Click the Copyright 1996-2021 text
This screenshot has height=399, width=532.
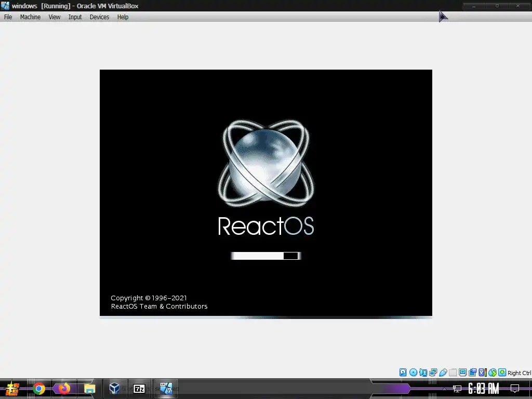(149, 298)
